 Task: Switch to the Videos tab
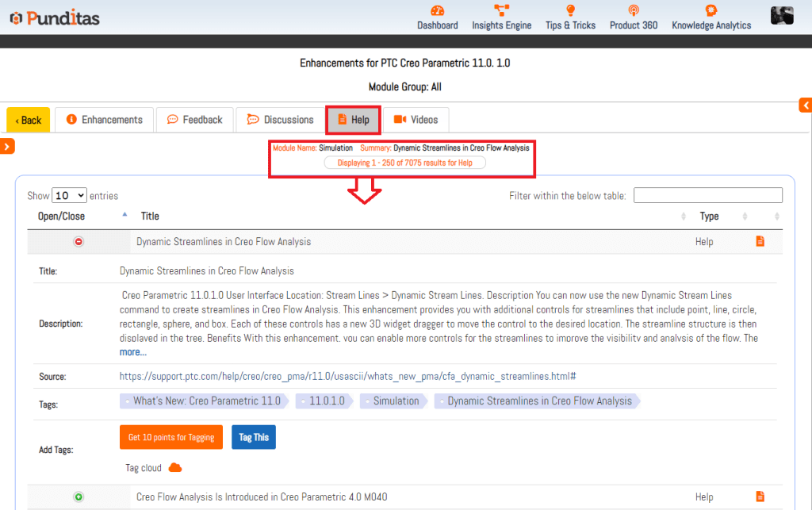(416, 120)
